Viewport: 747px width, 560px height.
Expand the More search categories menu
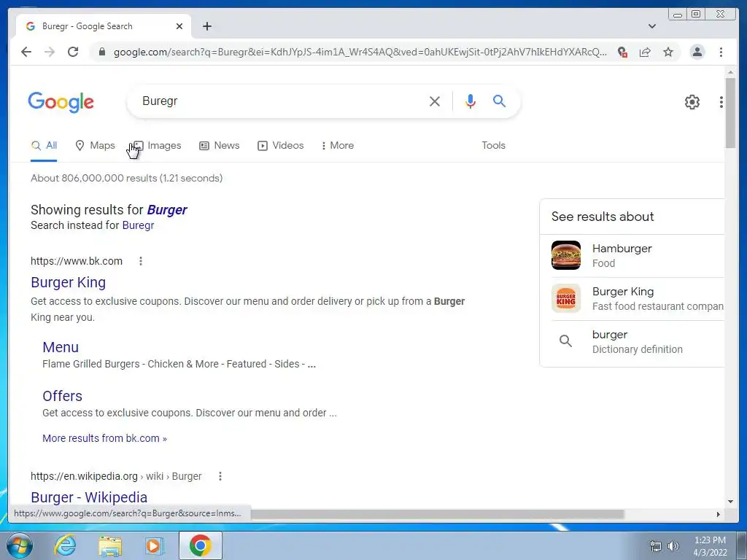tap(338, 146)
